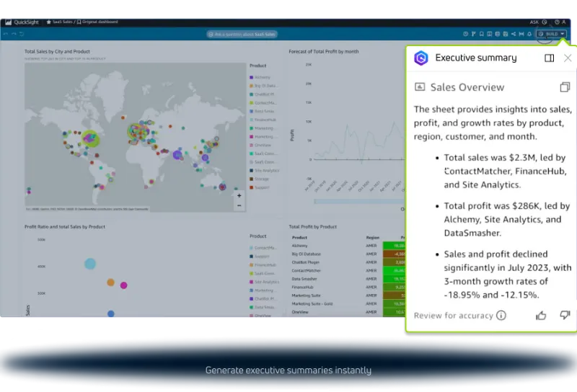Open the export/print icon in the toolbar
The image size is (577, 392).
[x=506, y=34]
